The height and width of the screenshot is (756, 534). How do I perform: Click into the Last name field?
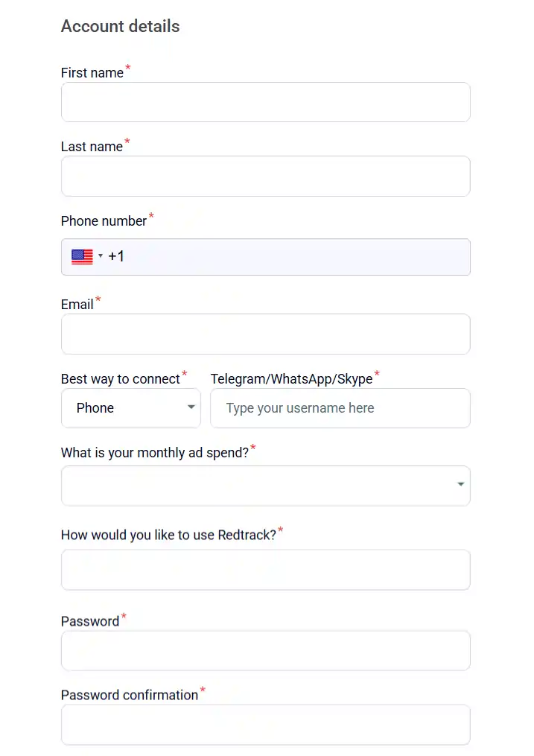265,176
